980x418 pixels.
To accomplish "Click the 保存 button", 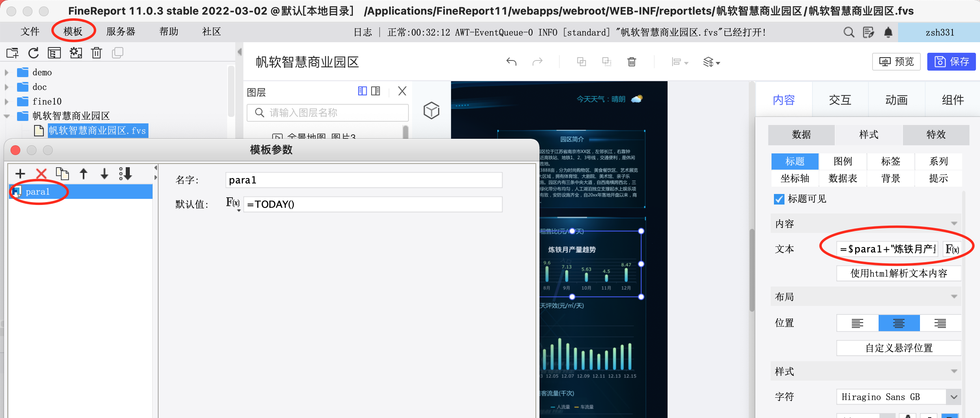I will (951, 62).
